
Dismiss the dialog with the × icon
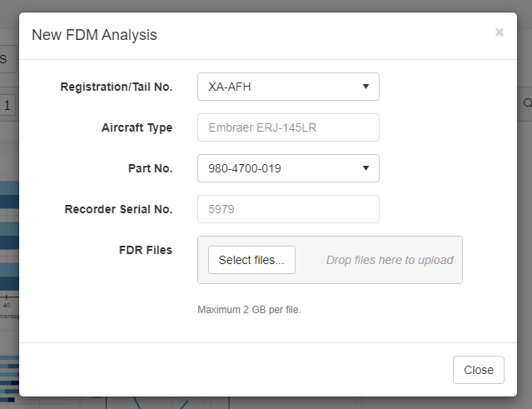pyautogui.click(x=499, y=32)
